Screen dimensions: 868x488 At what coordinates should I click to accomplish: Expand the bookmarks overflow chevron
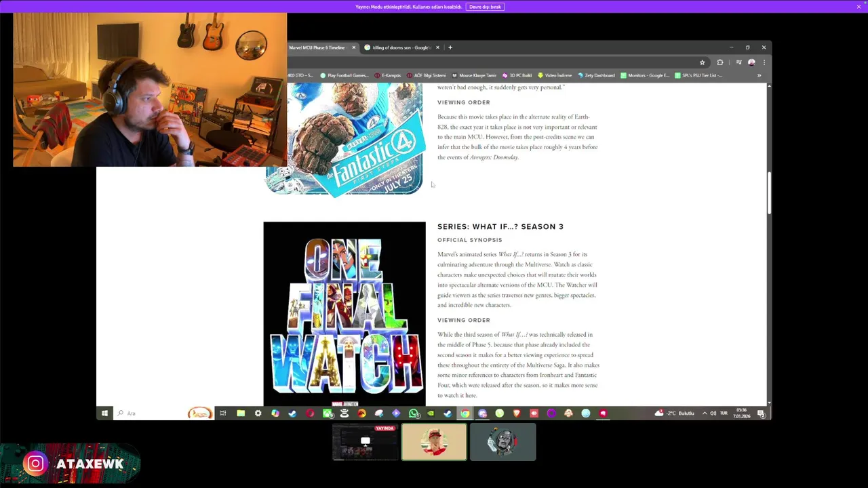point(759,75)
